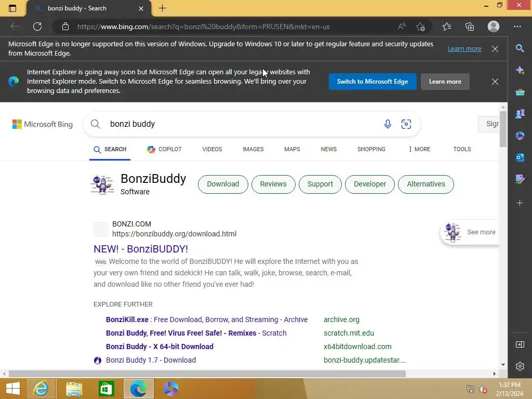This screenshot has width=532, height=399.
Task: Add this page to favorites
Action: pyautogui.click(x=420, y=26)
